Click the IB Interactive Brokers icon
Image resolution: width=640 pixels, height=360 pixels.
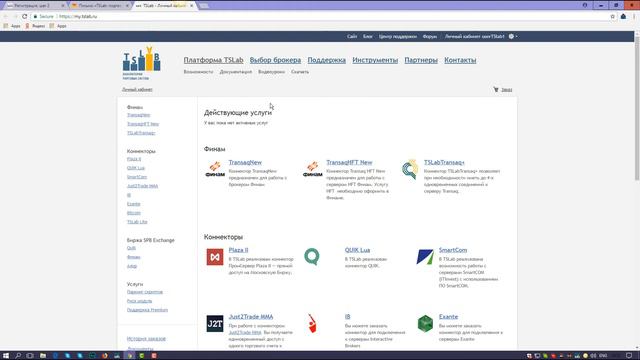pos(312,323)
